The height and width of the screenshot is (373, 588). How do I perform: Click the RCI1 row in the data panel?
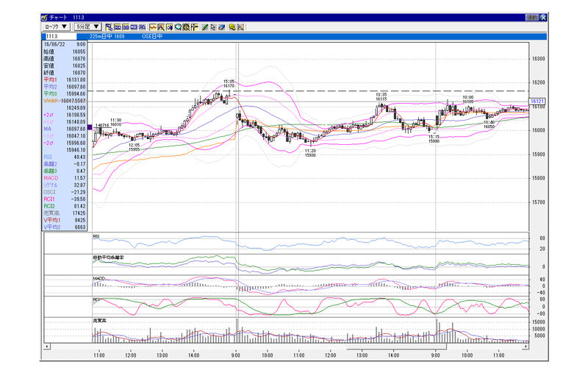click(65, 199)
